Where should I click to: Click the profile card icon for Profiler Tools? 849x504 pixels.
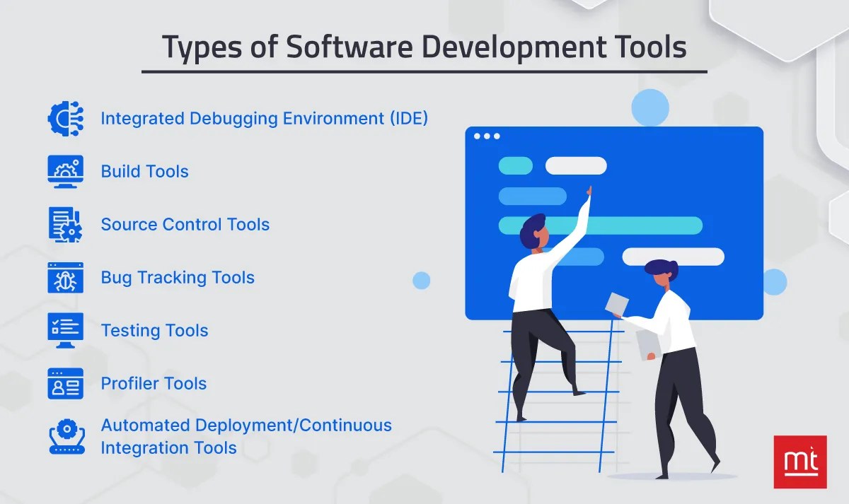coord(65,384)
